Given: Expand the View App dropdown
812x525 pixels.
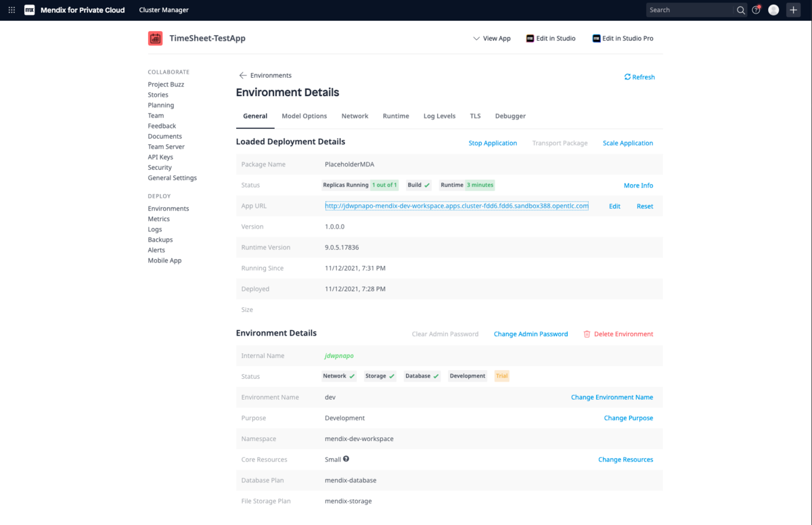Looking at the screenshot, I should click(x=491, y=39).
